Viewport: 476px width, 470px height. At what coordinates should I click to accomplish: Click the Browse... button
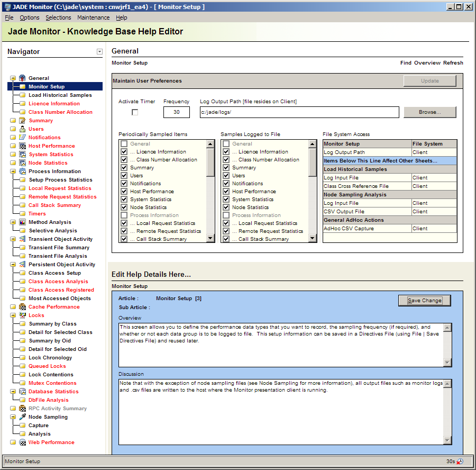tap(429, 112)
